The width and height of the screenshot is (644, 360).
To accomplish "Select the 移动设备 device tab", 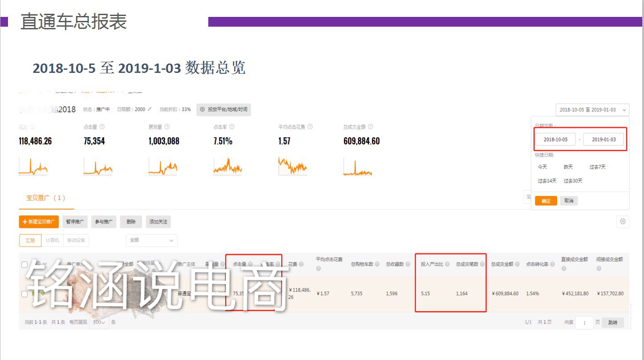I will click(x=76, y=240).
